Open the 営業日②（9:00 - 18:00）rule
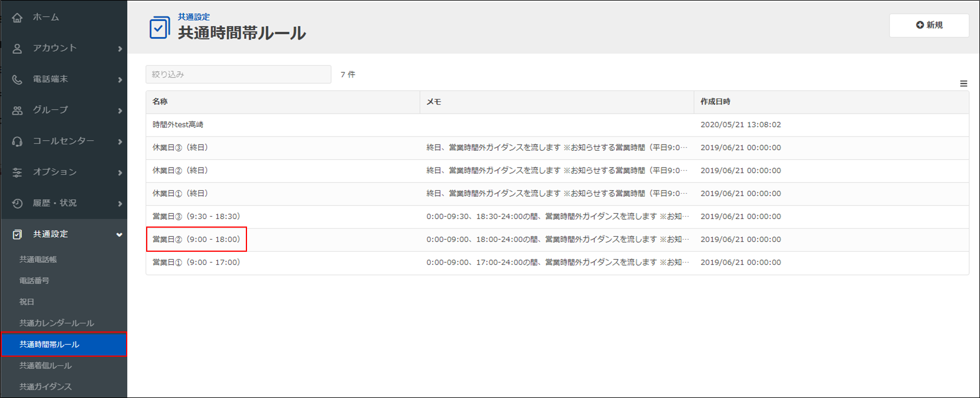The image size is (980, 398). point(196,239)
